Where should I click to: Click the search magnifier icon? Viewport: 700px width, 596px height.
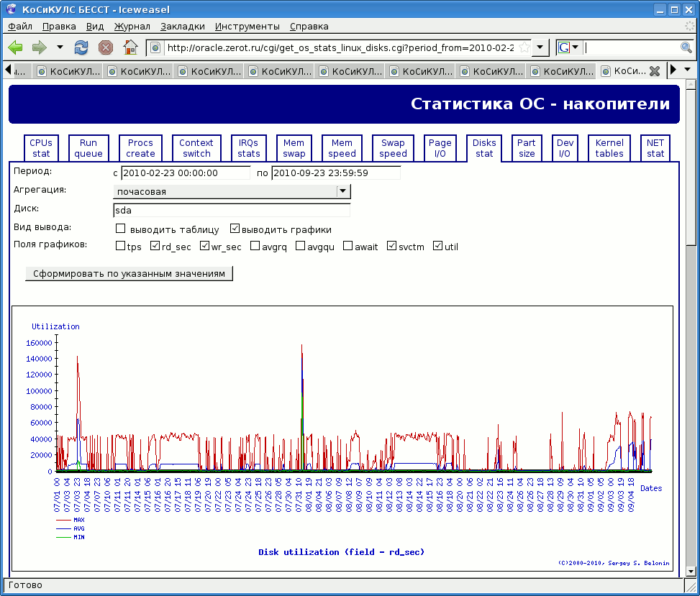686,47
